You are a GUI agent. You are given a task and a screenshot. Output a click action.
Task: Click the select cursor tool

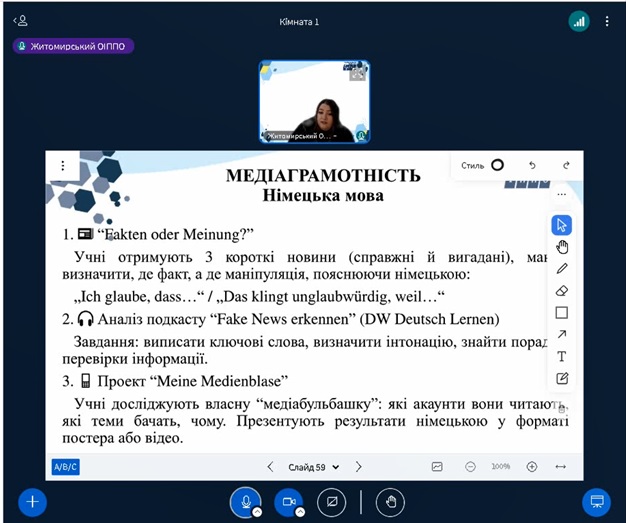coord(561,225)
